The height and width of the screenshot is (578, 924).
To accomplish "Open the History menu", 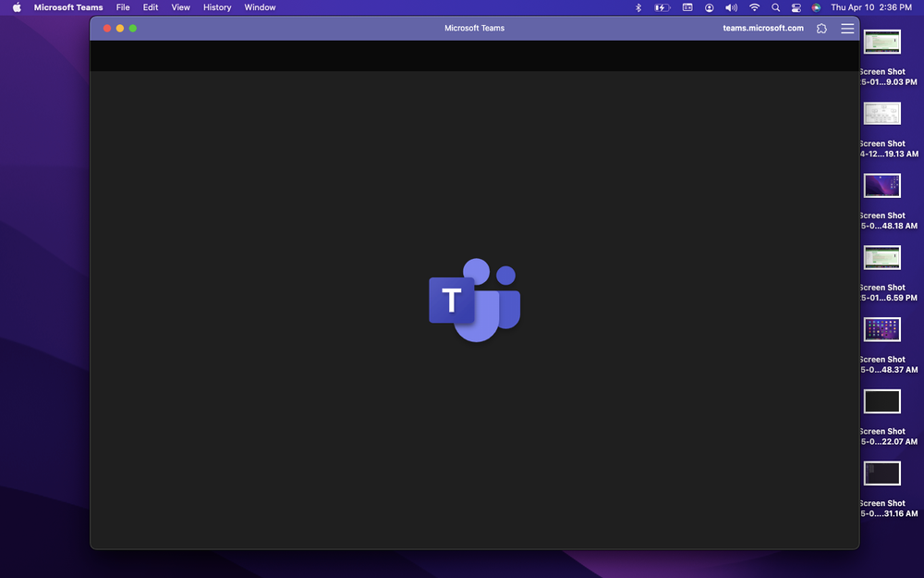I will point(217,7).
